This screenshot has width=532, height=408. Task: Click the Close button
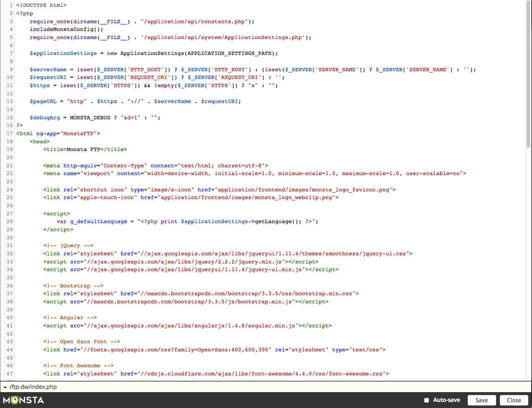point(514,400)
